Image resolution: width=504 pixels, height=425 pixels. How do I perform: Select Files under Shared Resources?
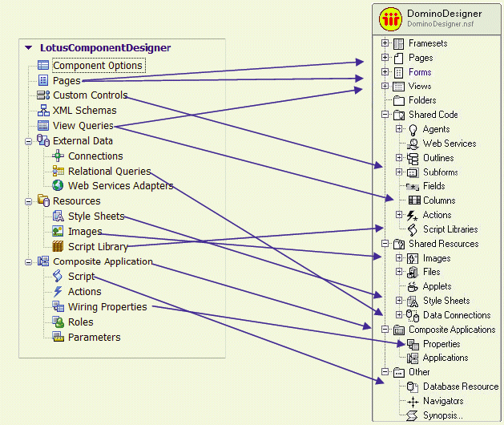point(431,272)
